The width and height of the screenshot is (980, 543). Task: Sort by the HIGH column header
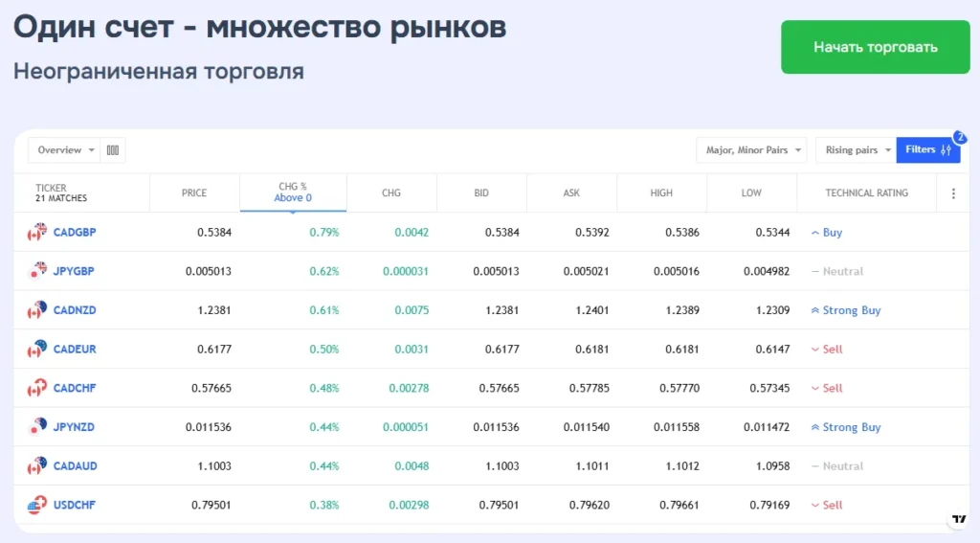click(x=661, y=192)
